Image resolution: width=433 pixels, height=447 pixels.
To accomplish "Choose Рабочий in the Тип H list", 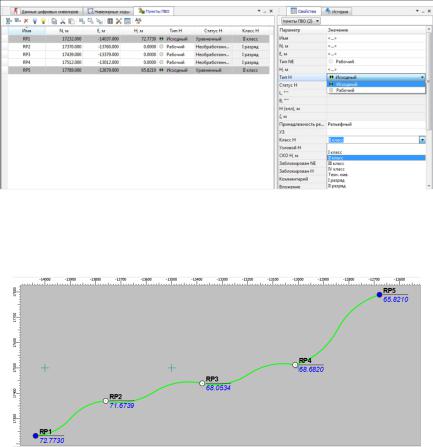I will tap(376, 90).
